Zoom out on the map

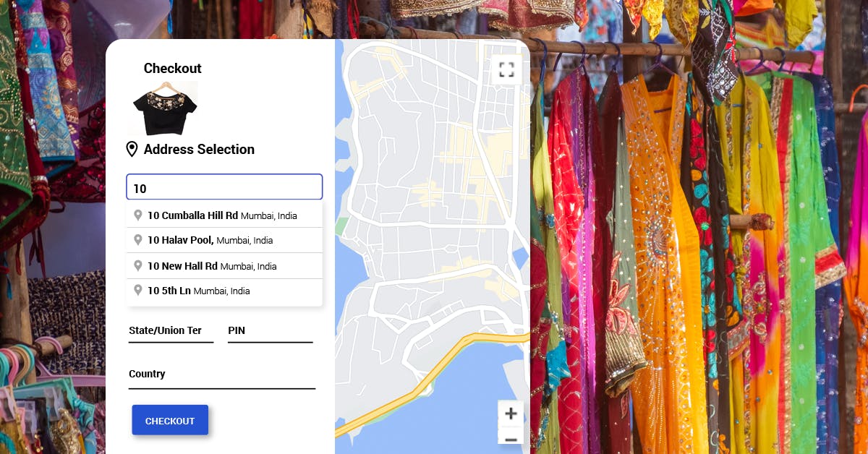click(x=511, y=438)
